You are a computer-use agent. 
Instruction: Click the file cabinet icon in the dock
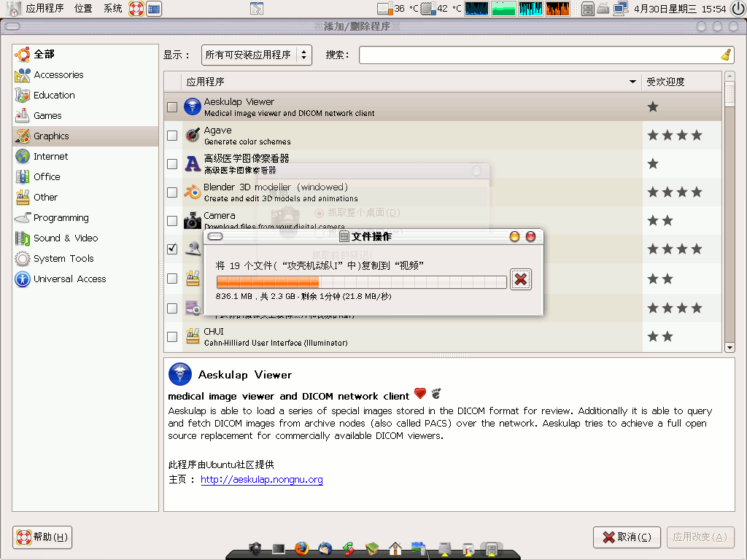[x=492, y=549]
